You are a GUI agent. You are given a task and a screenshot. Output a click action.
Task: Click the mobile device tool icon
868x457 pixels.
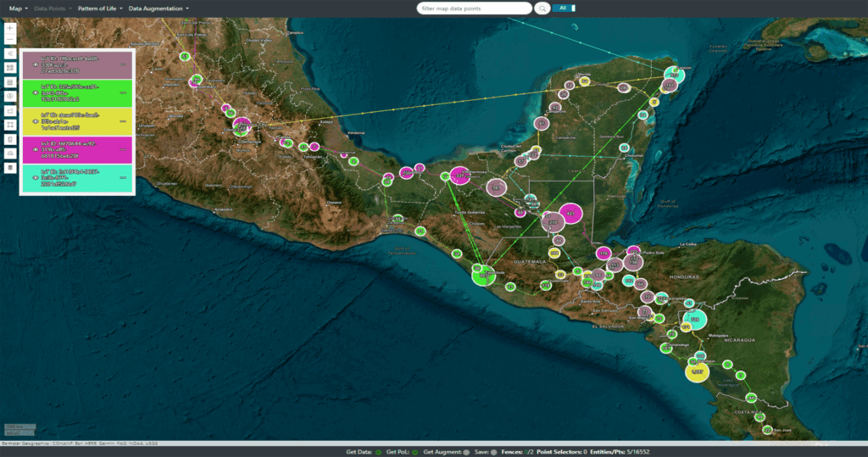click(10, 140)
